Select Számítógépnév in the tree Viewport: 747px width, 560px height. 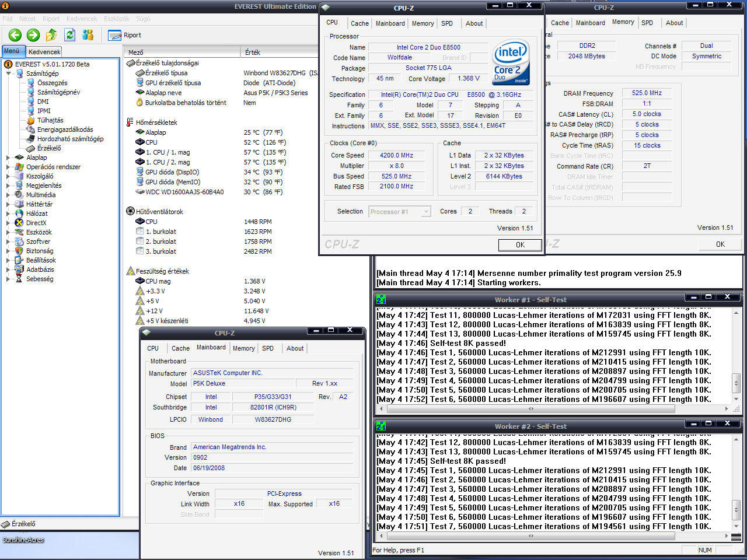tap(58, 92)
